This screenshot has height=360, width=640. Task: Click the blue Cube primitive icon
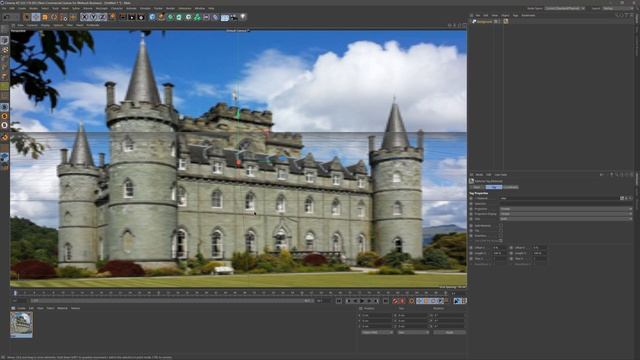click(x=152, y=17)
